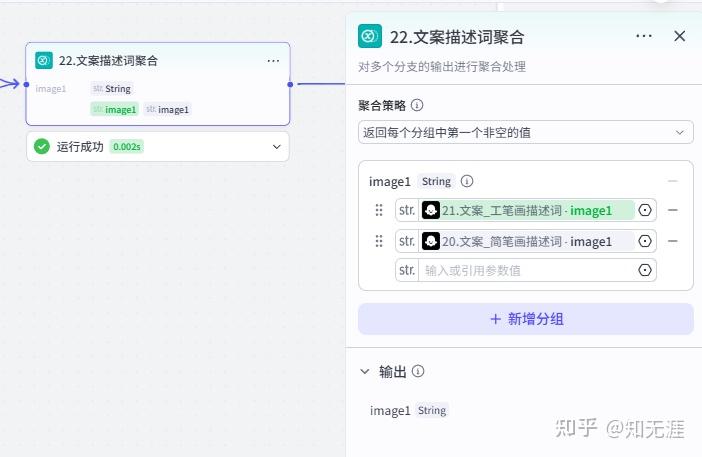The image size is (702, 457).
Task: Click avatar icon of 21.文案_工笔画描述词 reference
Action: click(431, 210)
